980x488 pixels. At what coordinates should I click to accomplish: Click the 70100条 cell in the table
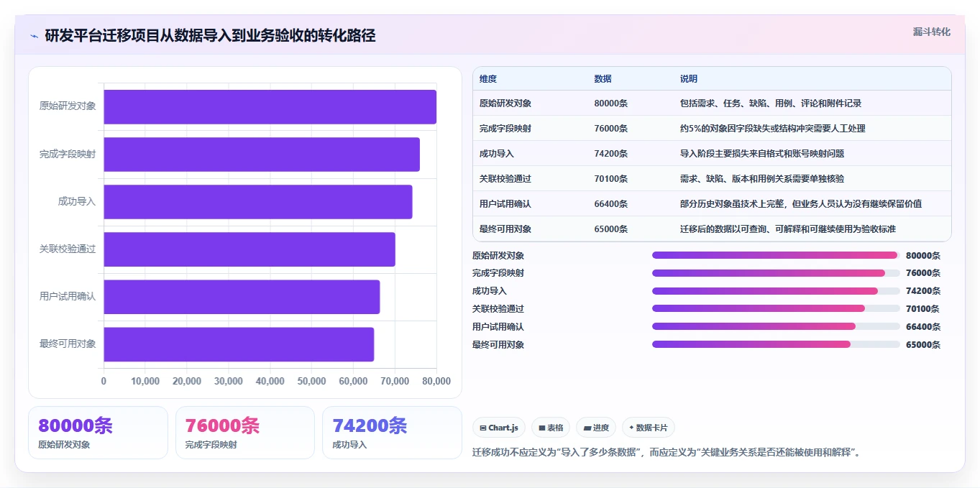(x=611, y=178)
